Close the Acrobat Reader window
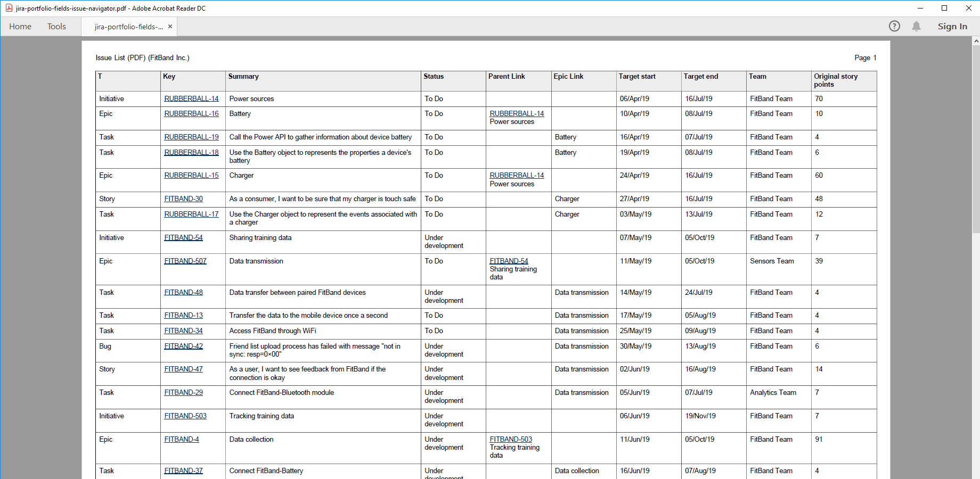 [968, 8]
